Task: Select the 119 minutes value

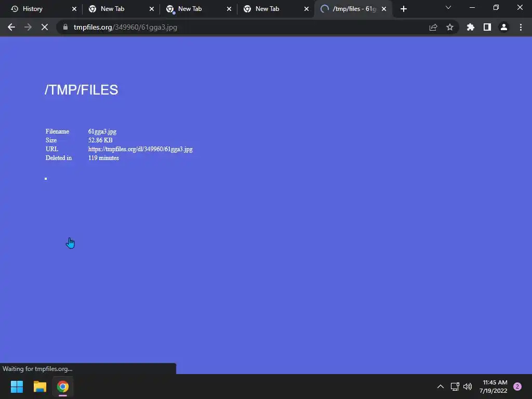Action: (x=103, y=158)
